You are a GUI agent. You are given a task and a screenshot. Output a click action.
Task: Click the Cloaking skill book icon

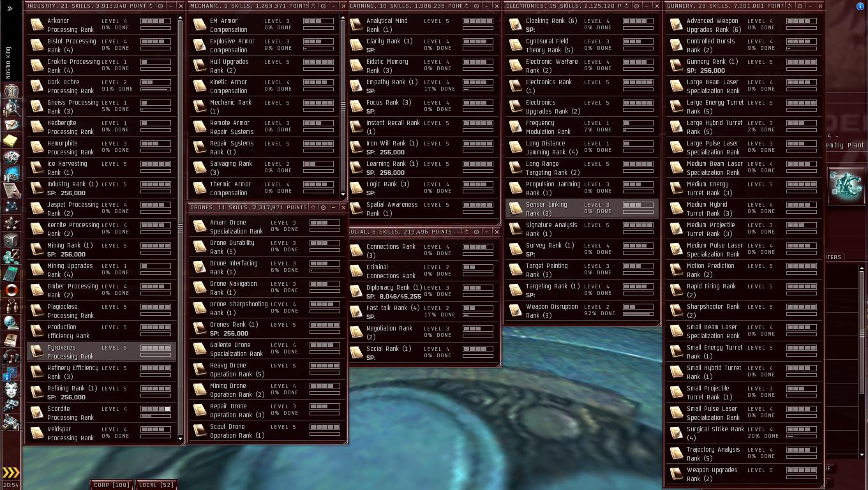pyautogui.click(x=516, y=25)
